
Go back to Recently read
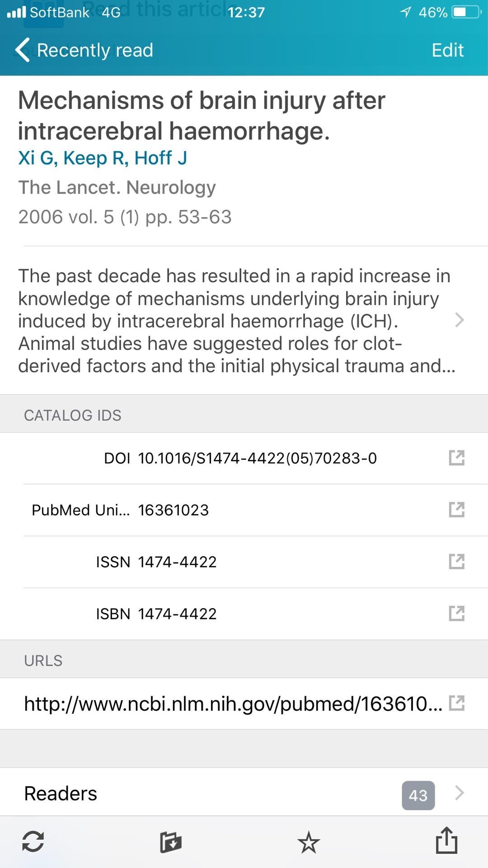pos(84,50)
